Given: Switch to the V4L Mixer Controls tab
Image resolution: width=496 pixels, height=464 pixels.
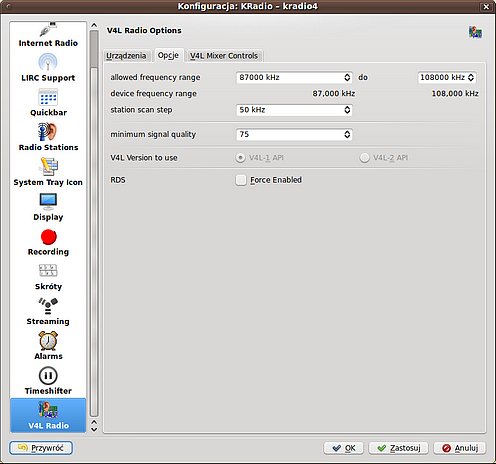Looking at the screenshot, I should pos(224,56).
